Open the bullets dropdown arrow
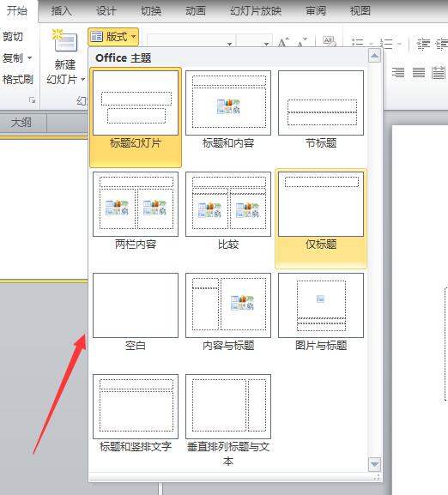This screenshot has height=495, width=448. (x=372, y=44)
